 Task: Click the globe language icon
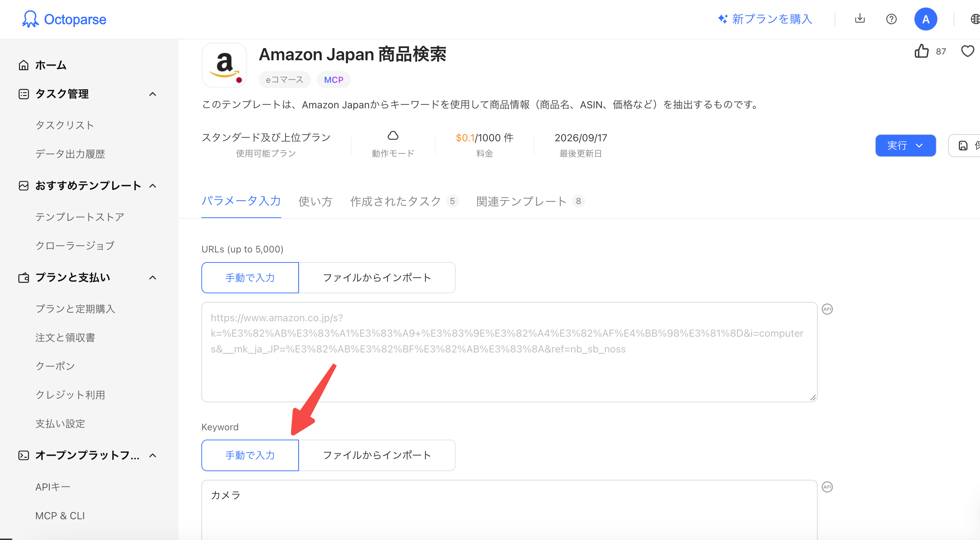[975, 19]
